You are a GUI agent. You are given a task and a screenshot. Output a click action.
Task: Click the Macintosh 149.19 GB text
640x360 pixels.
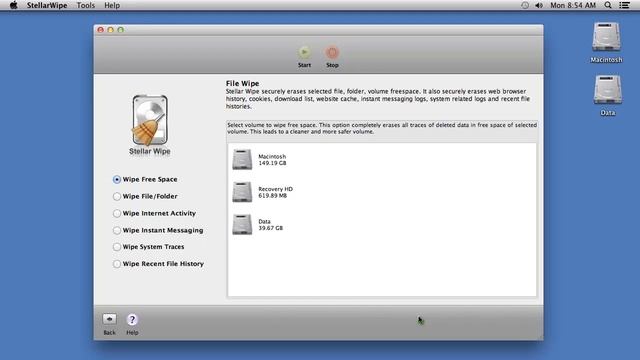[x=272, y=160]
